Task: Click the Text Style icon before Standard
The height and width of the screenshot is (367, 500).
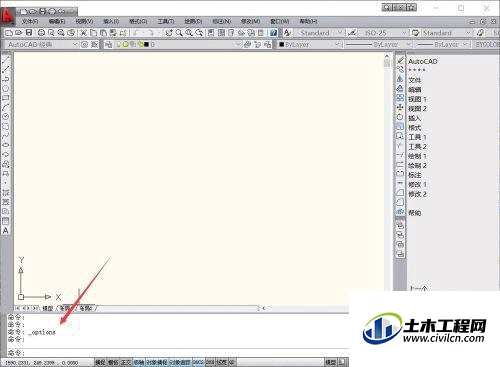Action: coord(287,33)
